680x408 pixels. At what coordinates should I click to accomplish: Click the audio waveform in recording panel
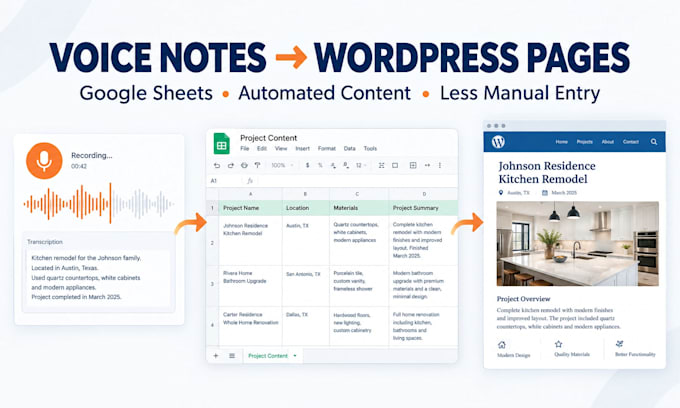coord(99,203)
